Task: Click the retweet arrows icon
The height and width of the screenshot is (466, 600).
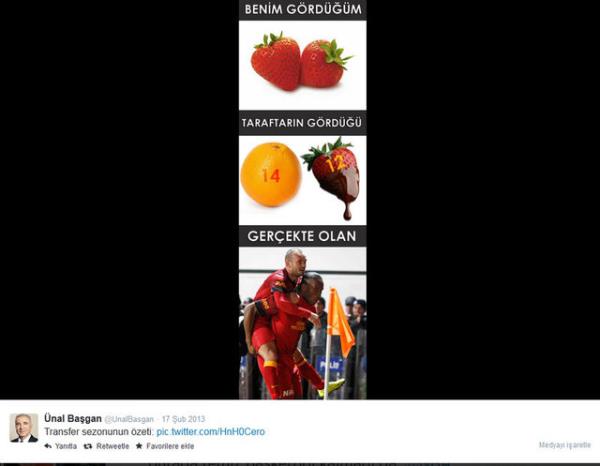Action: tap(88, 446)
